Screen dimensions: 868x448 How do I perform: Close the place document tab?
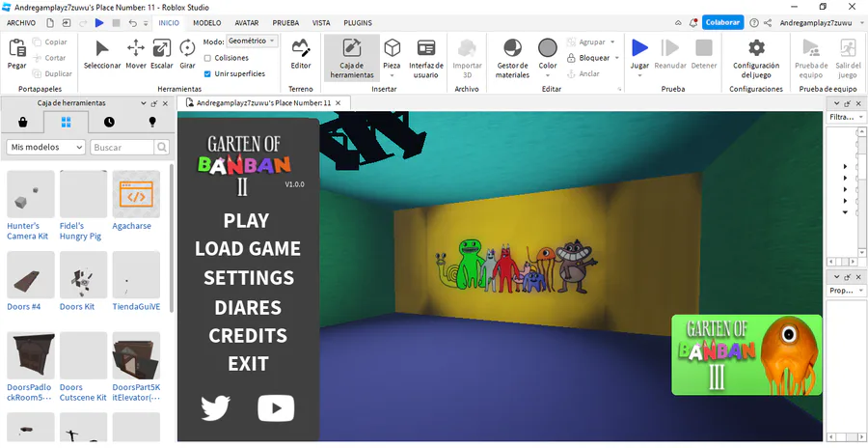(339, 103)
